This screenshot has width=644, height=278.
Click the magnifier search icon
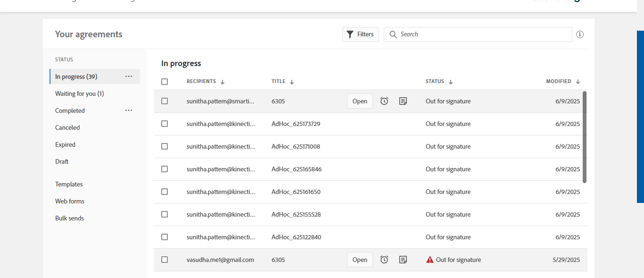coord(393,34)
